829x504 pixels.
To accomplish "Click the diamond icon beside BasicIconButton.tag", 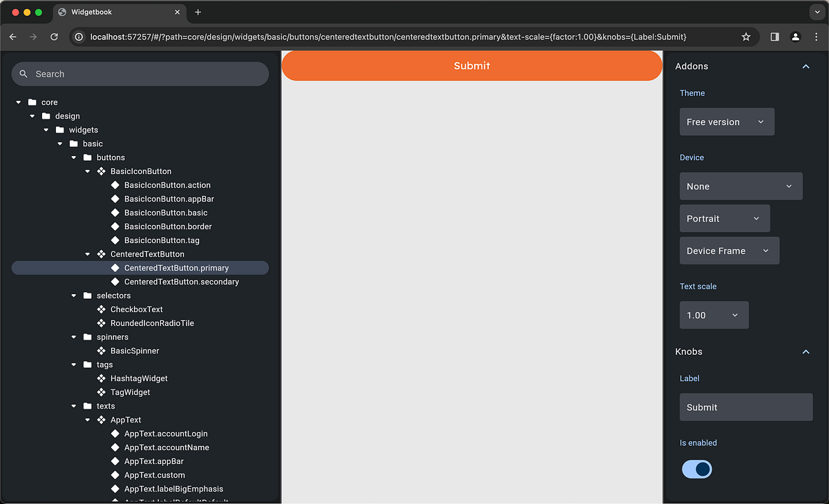I will click(115, 240).
